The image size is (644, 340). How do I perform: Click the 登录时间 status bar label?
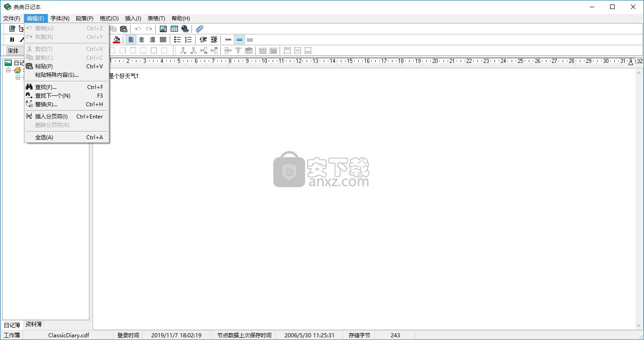(x=128, y=335)
